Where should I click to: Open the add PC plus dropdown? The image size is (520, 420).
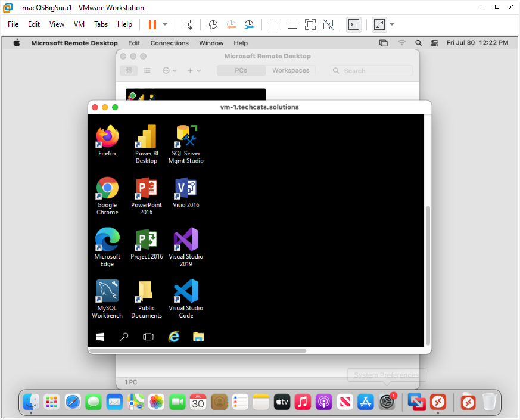pyautogui.click(x=194, y=70)
